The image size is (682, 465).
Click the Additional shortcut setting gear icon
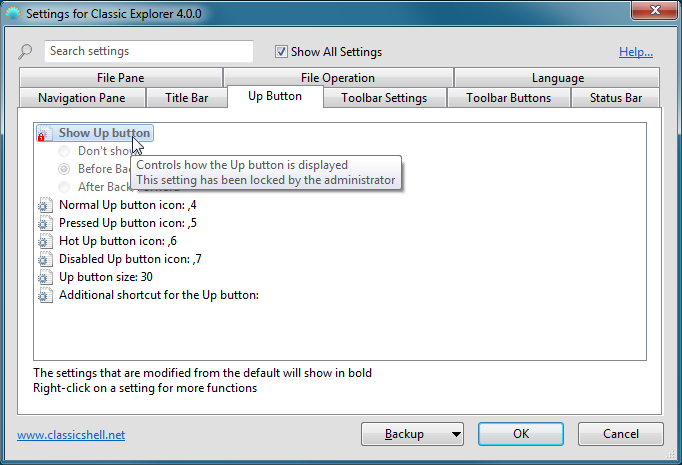[x=44, y=295]
